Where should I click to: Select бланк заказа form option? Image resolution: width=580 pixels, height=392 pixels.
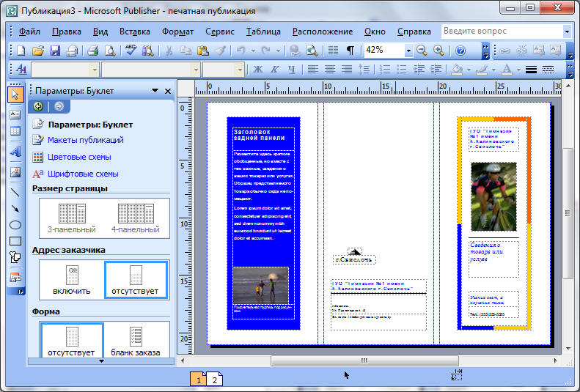click(136, 341)
